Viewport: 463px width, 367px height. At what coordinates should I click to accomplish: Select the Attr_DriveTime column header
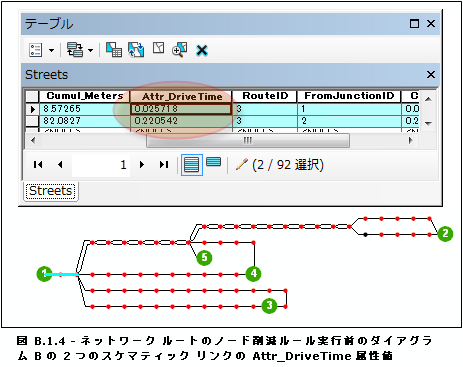(x=182, y=96)
